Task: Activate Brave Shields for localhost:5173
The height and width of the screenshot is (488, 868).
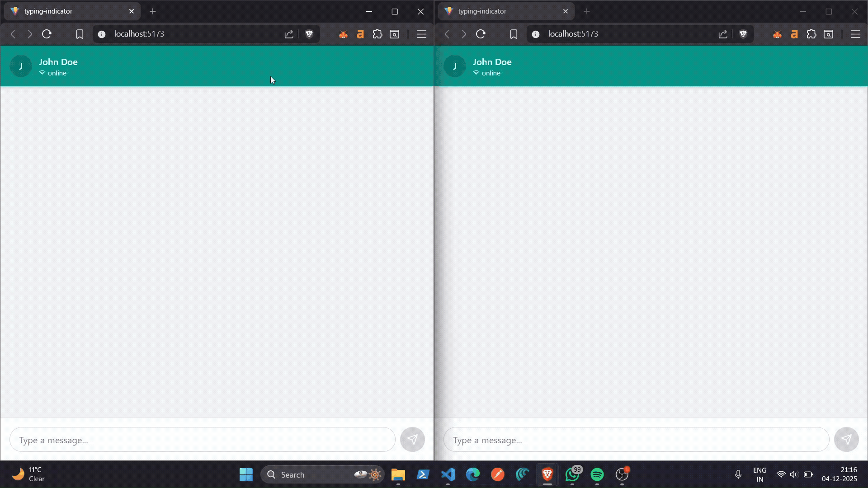Action: (x=309, y=34)
